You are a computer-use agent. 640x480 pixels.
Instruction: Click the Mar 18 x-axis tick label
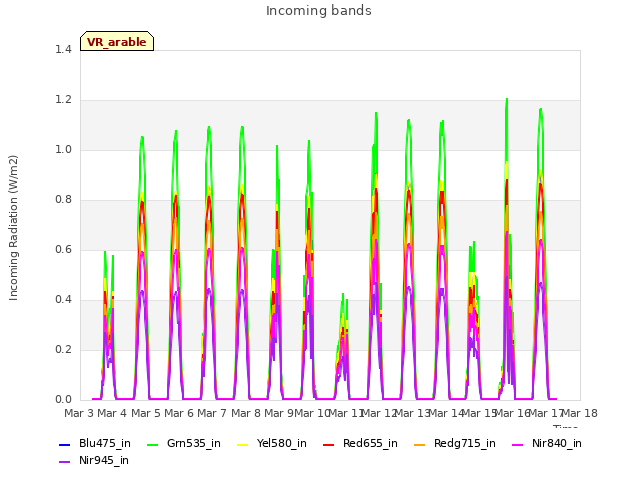(580, 413)
